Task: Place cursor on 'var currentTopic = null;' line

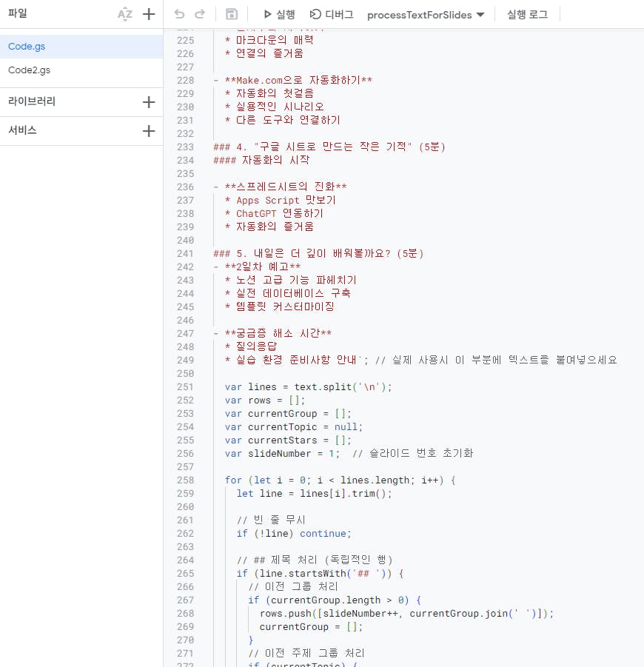Action: 293,426
